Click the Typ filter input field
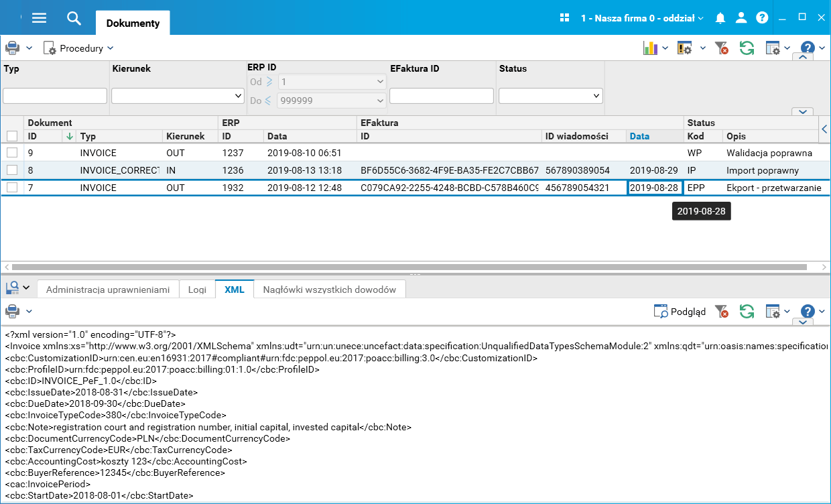The image size is (831, 504). tap(55, 96)
